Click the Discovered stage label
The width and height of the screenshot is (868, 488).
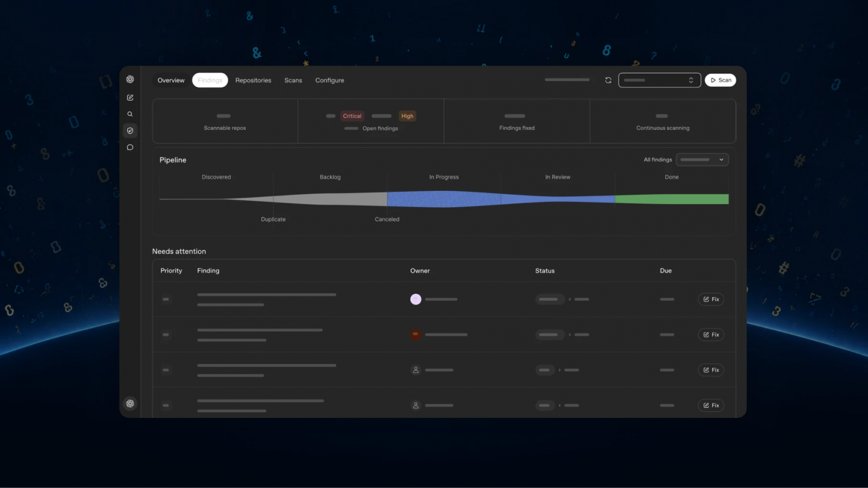tap(216, 177)
